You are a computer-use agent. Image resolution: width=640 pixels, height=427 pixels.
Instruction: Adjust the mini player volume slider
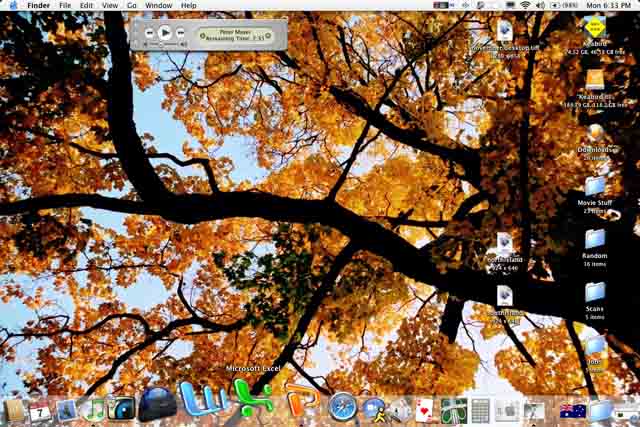pyautogui.click(x=165, y=44)
